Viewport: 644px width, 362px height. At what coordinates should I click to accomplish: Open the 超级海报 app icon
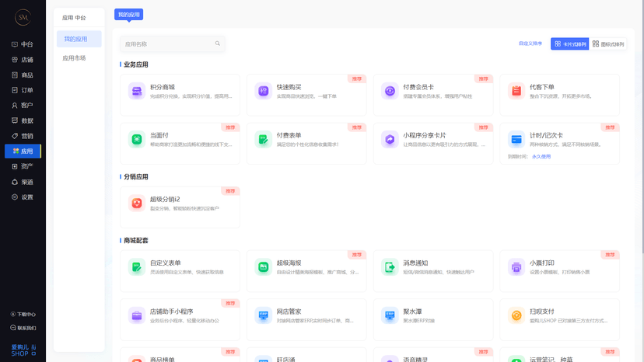(x=263, y=266)
